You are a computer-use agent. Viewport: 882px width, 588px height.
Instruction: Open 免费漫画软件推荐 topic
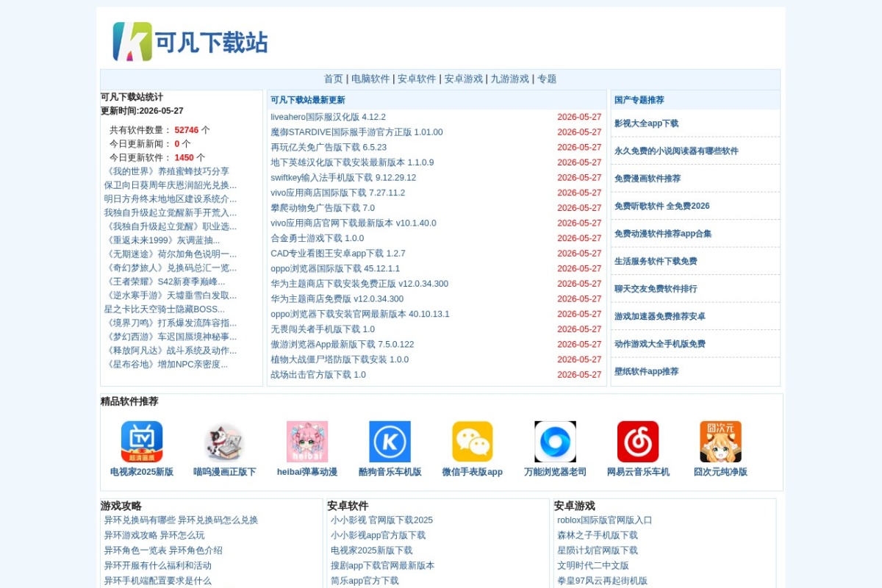(x=648, y=179)
